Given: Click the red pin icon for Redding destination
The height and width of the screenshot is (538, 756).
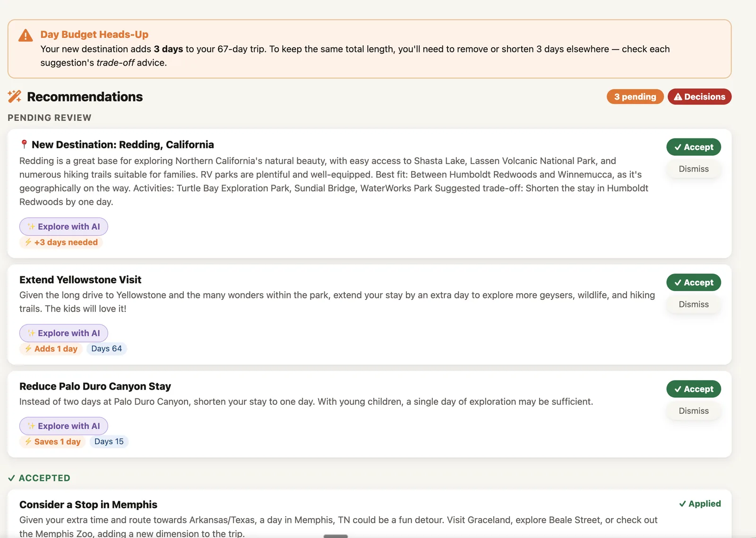Looking at the screenshot, I should coord(24,144).
